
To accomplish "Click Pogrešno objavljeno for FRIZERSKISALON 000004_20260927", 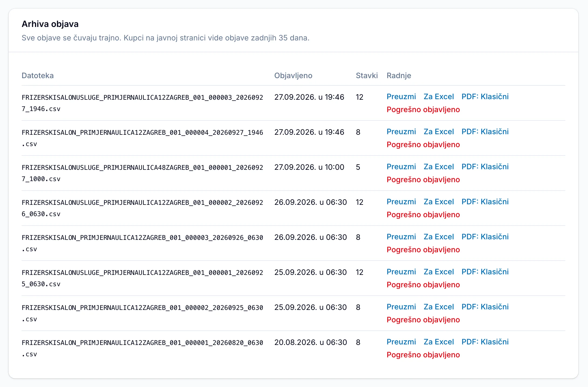I will [423, 144].
